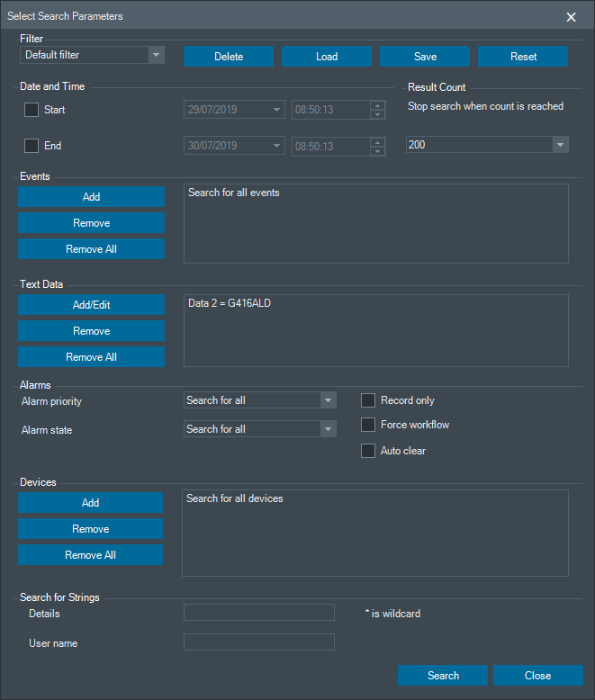Reset the filter settings
This screenshot has width=595, height=700.
[523, 57]
